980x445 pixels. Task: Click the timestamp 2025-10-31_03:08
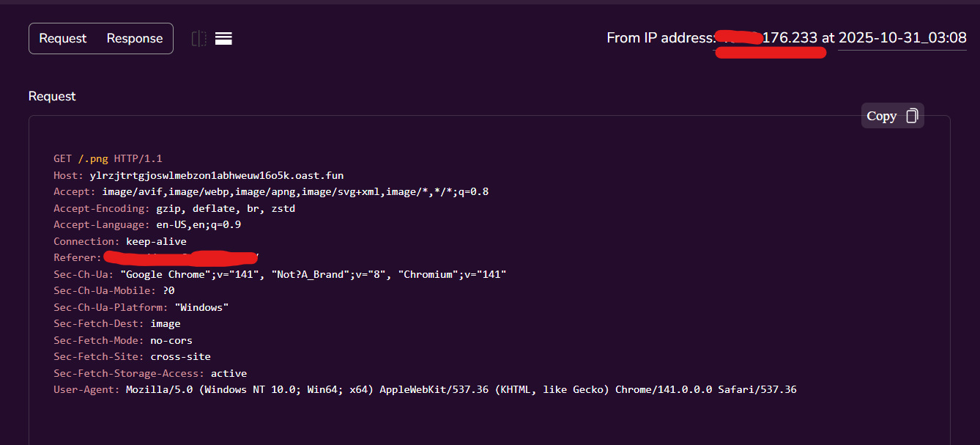pos(902,37)
